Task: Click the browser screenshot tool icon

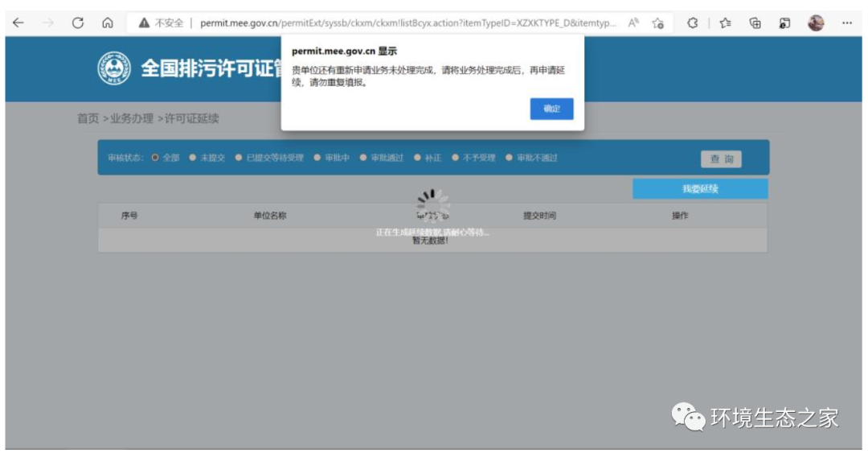Action: click(784, 23)
